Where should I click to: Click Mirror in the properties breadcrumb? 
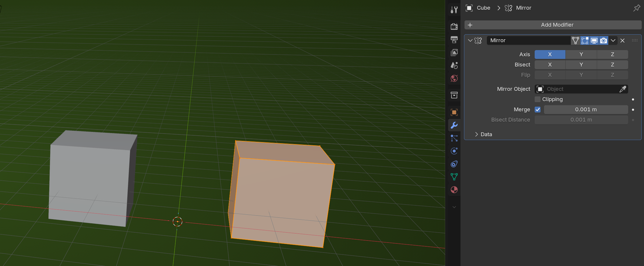tap(524, 8)
